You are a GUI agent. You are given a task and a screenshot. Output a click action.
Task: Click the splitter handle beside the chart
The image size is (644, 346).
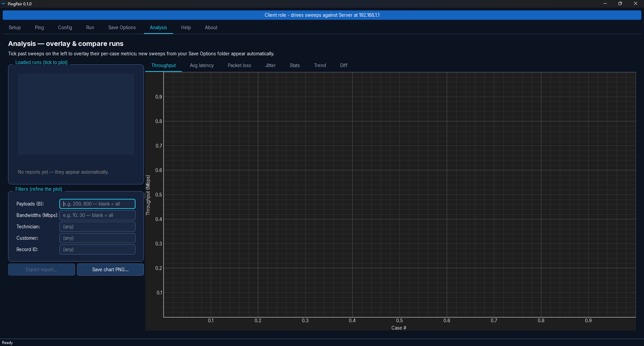coord(145,195)
